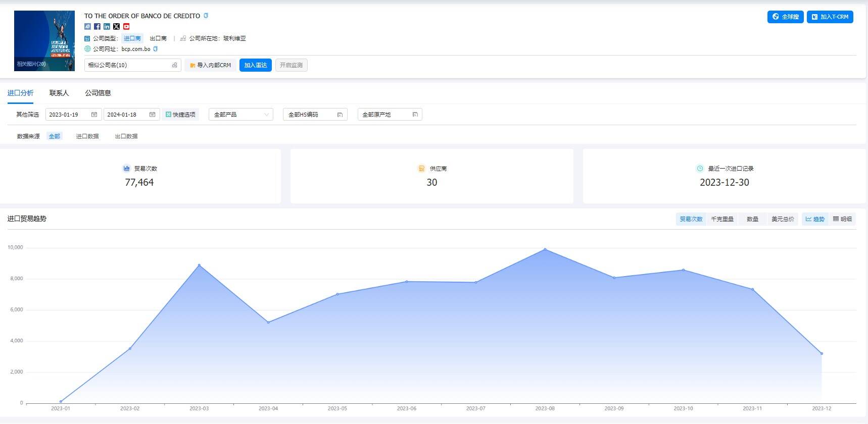The width and height of the screenshot is (868, 424).
Task: Click the start date field 2023-01-19
Action: pyautogui.click(x=74, y=115)
